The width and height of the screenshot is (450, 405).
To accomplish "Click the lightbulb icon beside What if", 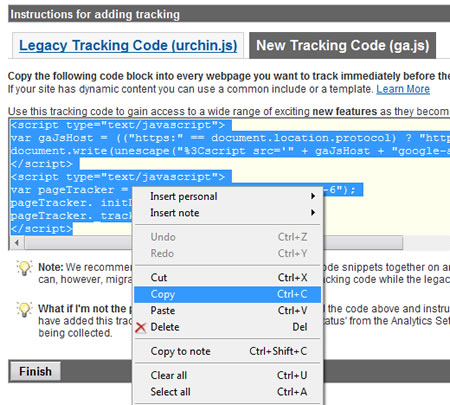I will click(x=24, y=309).
